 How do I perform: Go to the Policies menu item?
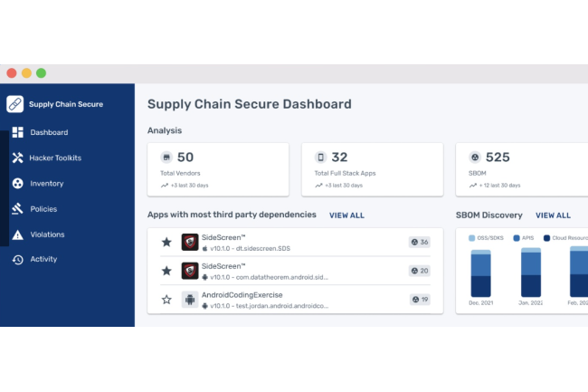(43, 209)
